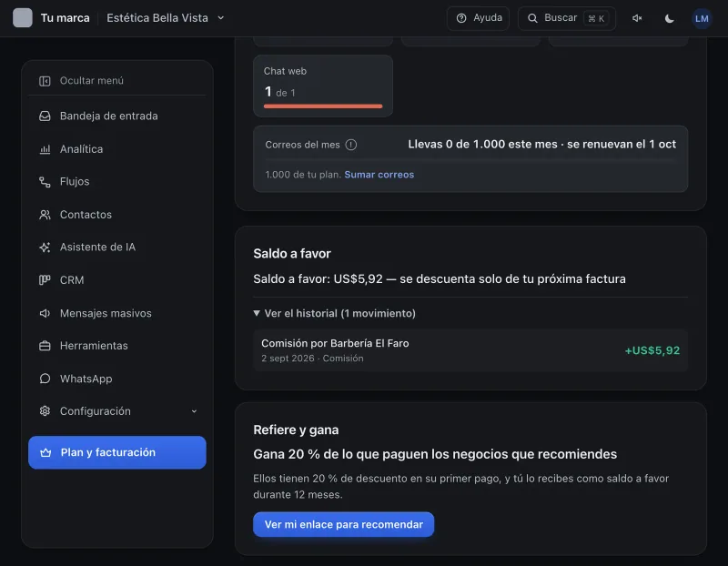
Task: Click the Analítica bar chart icon
Action: click(45, 149)
